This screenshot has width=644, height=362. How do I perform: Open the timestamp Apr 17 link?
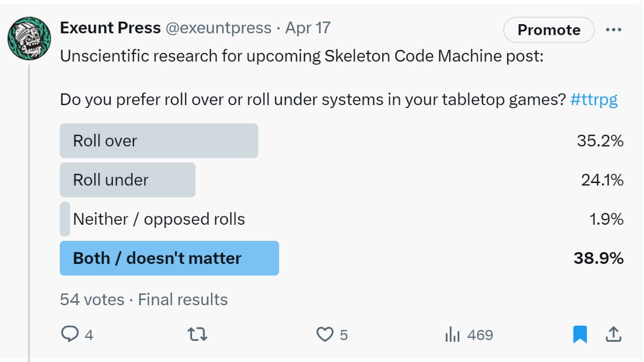pos(308,29)
